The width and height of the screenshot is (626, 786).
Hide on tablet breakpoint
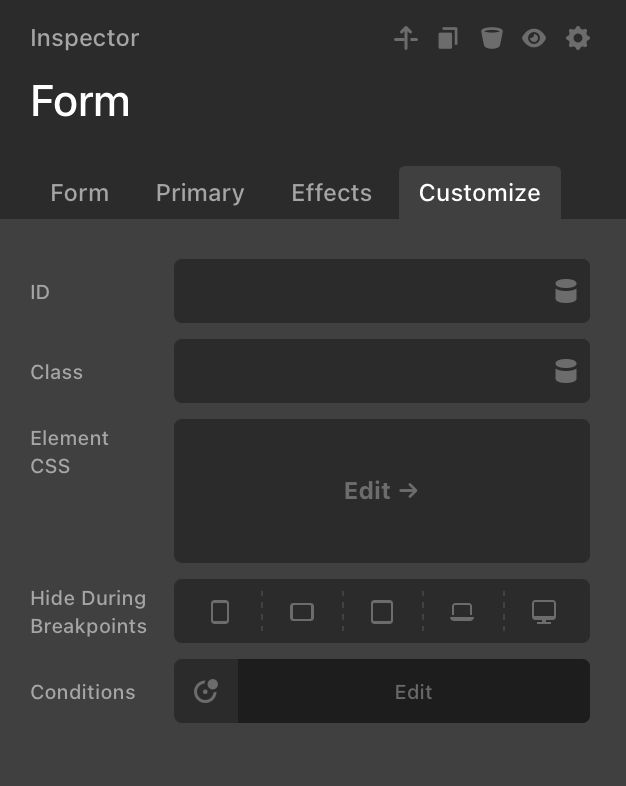pyautogui.click(x=382, y=611)
